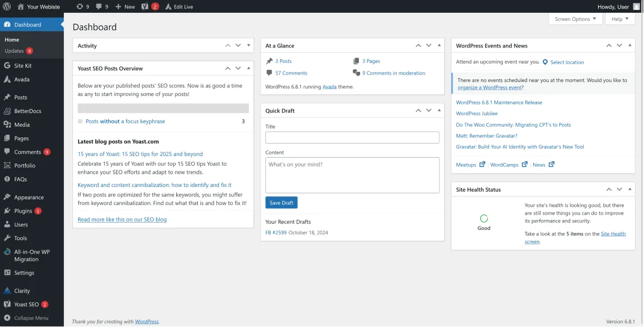Click the Yoast SEO score progress bar
Viewport: 644px width, 327px height.
[163, 108]
